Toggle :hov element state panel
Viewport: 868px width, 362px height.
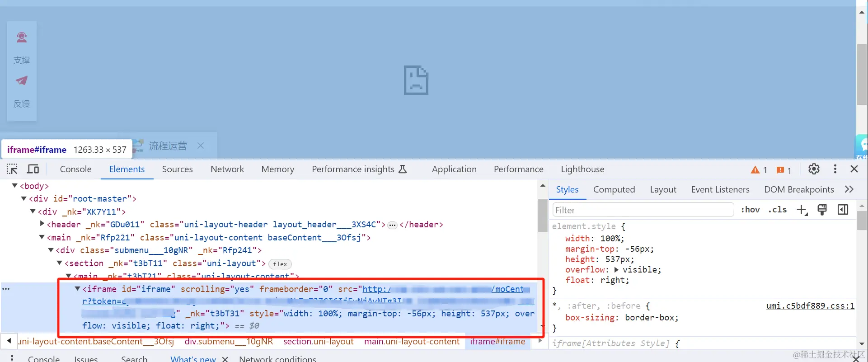[x=750, y=210]
